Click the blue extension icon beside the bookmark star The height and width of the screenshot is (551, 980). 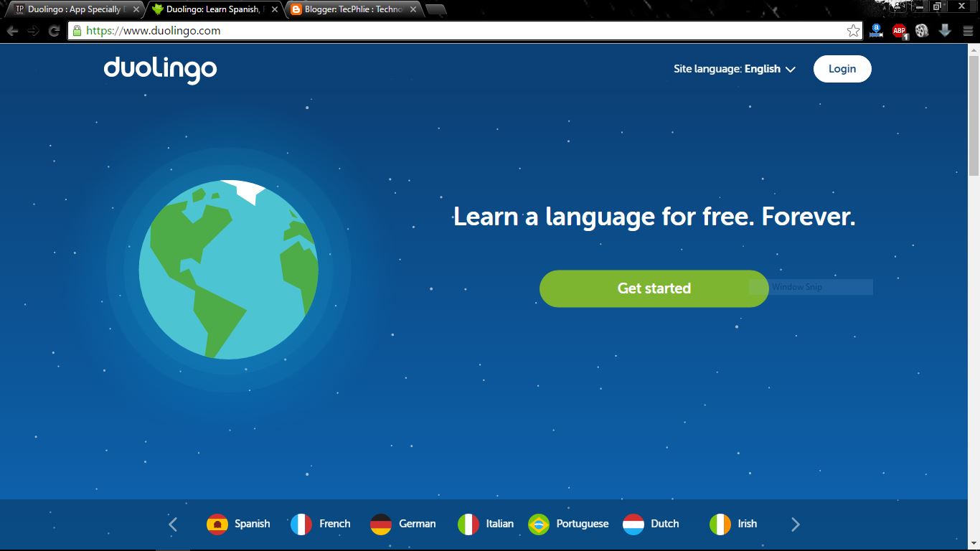point(876,30)
